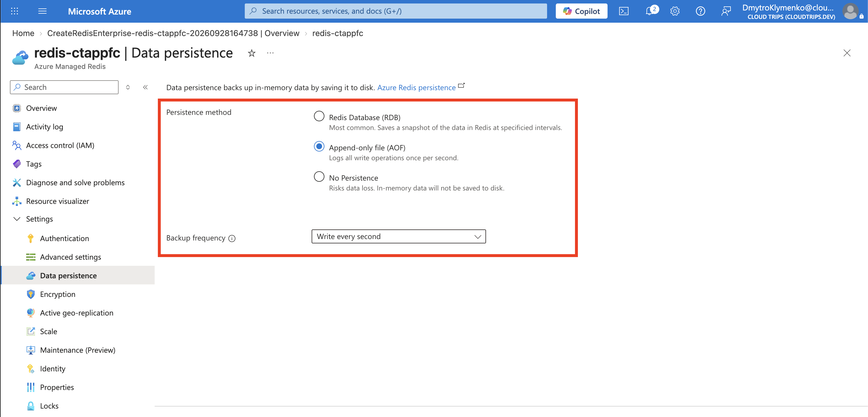This screenshot has height=417, width=868.
Task: Click the redis-ctappfc resource cloud icon by the title
Action: 20,57
